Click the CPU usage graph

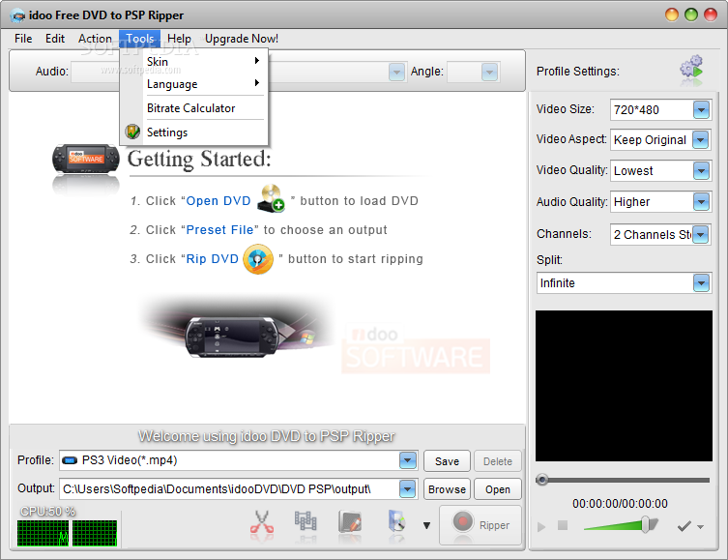67,533
